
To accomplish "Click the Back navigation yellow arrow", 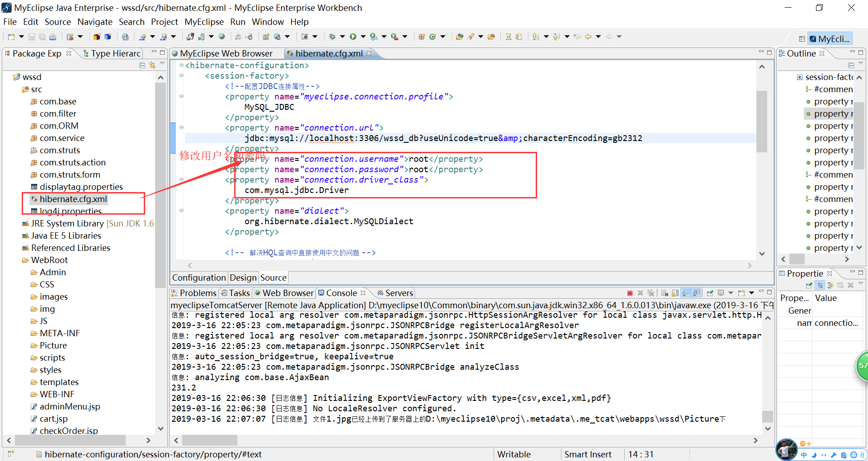I will coord(588,37).
